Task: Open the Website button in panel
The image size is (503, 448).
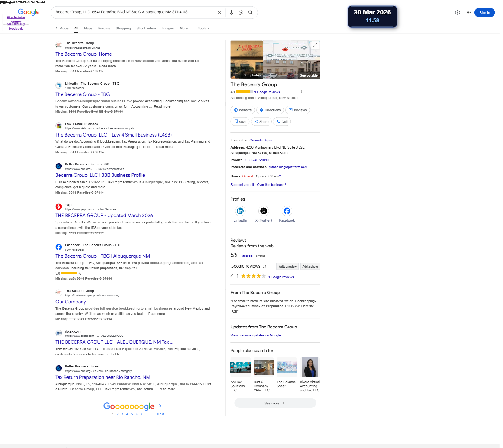Action: click(242, 110)
